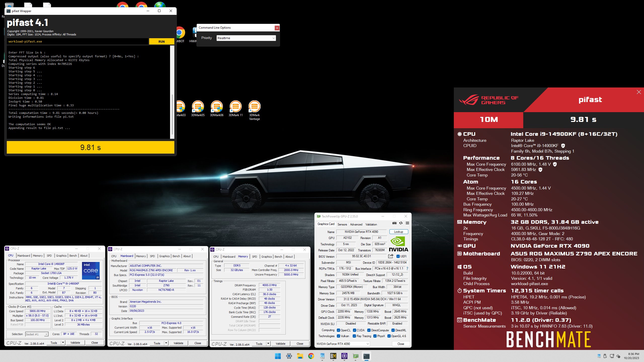
Task: Click CPU-Z icon in the taskbar
Action: point(344,356)
